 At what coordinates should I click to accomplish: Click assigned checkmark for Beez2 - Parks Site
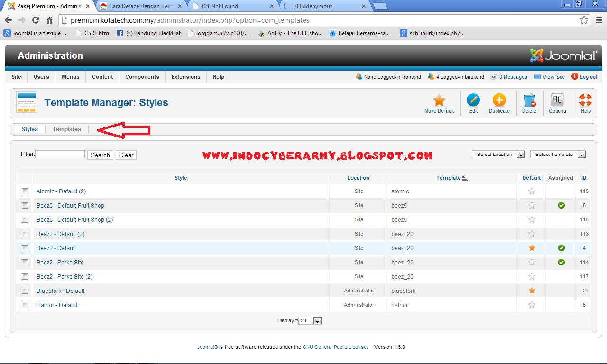(561, 262)
